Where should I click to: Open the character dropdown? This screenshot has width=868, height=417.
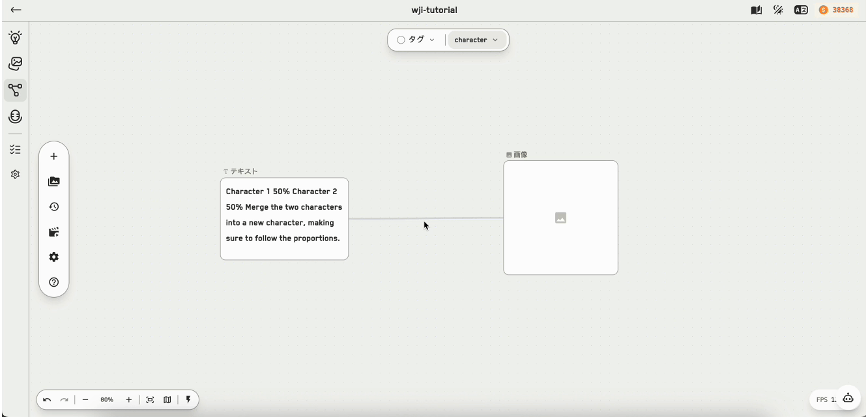pyautogui.click(x=476, y=40)
